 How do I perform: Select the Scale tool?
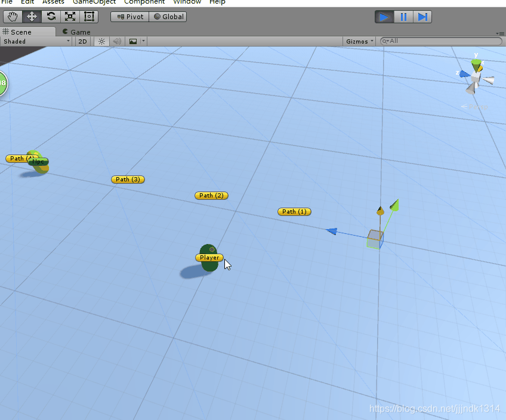70,17
